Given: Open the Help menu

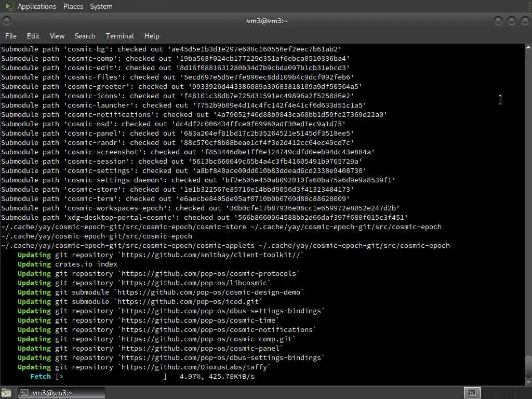Looking at the screenshot, I should click(152, 36).
